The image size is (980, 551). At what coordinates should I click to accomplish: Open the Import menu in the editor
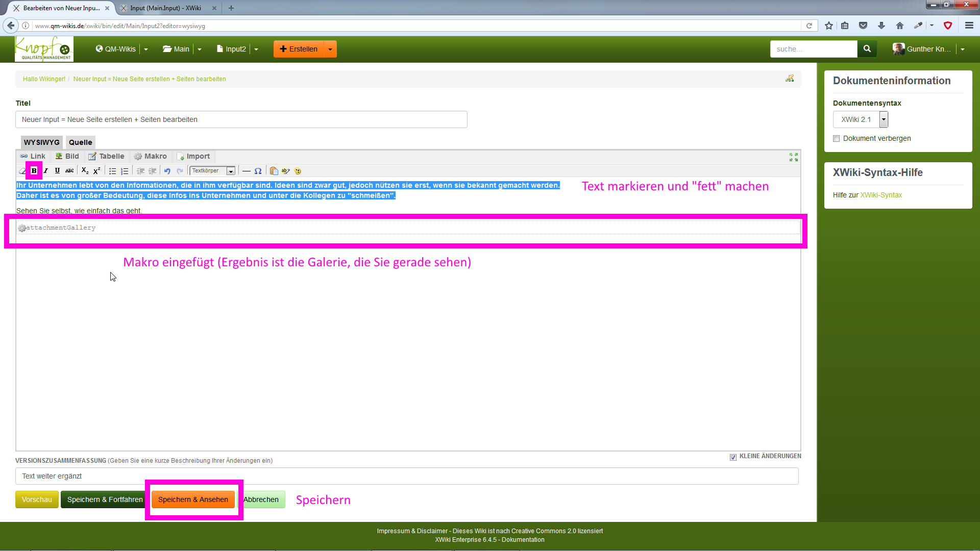pos(193,157)
